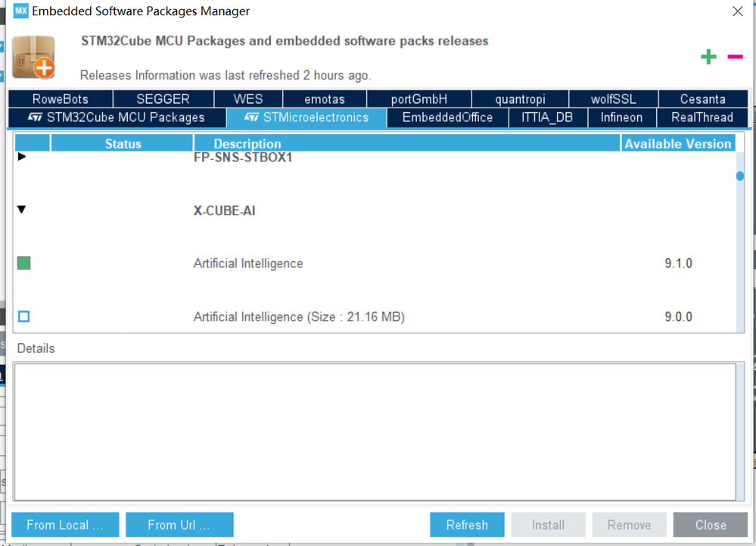
Task: Click the Details label
Action: [x=36, y=348]
